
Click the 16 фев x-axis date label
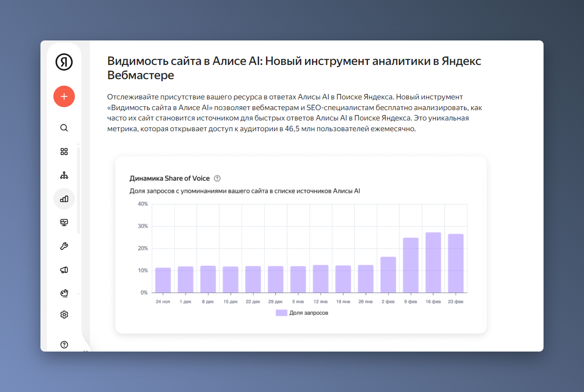433,302
